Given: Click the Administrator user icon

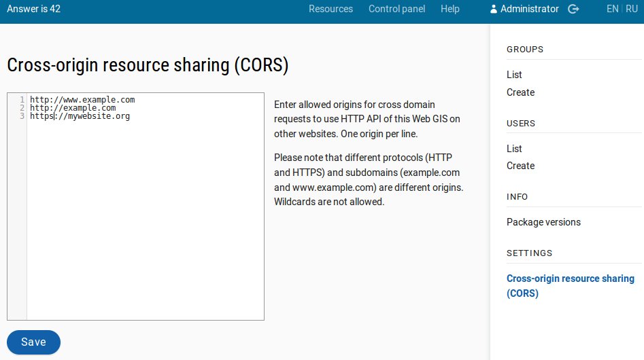Looking at the screenshot, I should (x=494, y=9).
